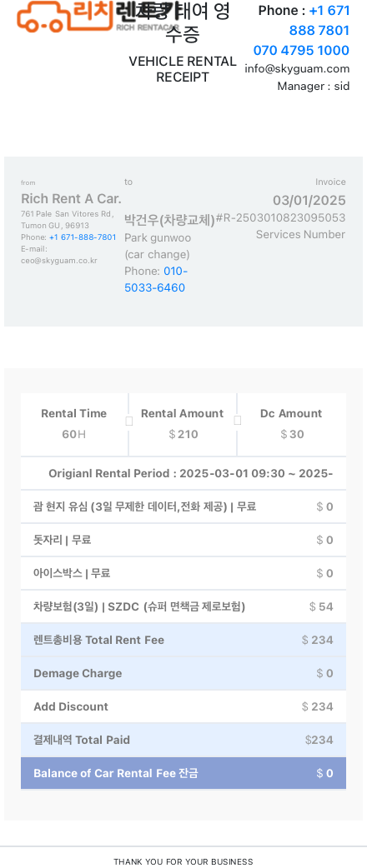Click the ceo@skyguam.co.kr email text

point(58,261)
